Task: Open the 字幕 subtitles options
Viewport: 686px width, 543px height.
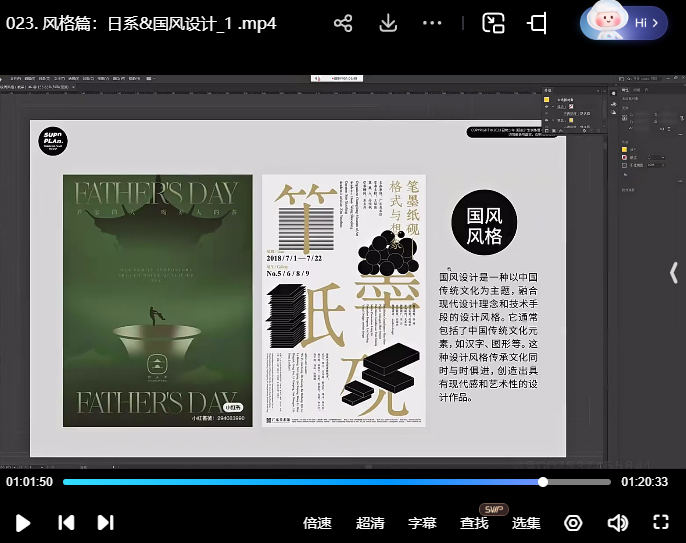Action: 422,523
